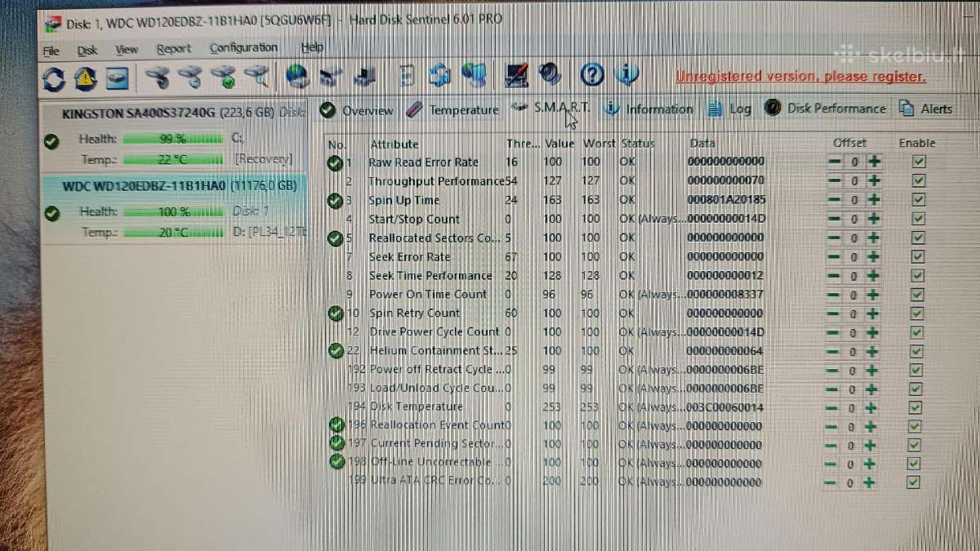
Task: Open the Configuration menu
Action: [243, 48]
